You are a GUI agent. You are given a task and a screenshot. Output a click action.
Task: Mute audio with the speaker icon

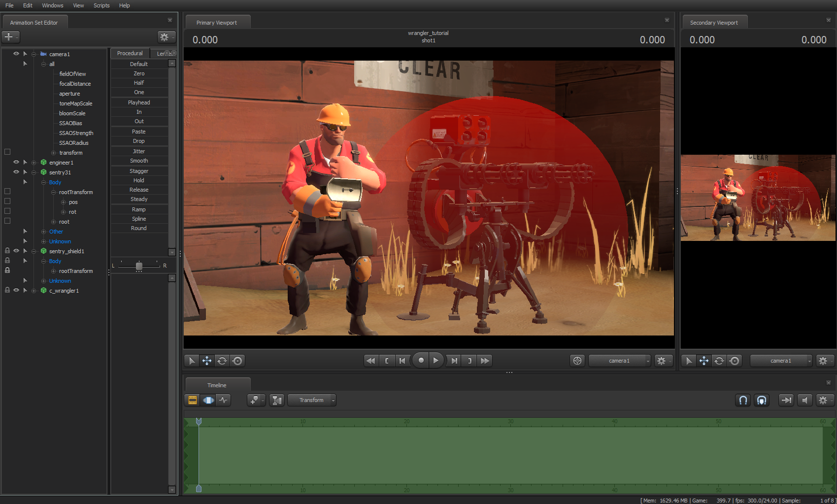805,400
